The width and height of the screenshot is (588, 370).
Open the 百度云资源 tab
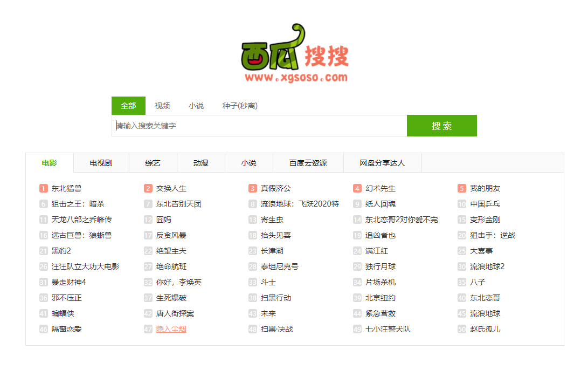pyautogui.click(x=308, y=162)
